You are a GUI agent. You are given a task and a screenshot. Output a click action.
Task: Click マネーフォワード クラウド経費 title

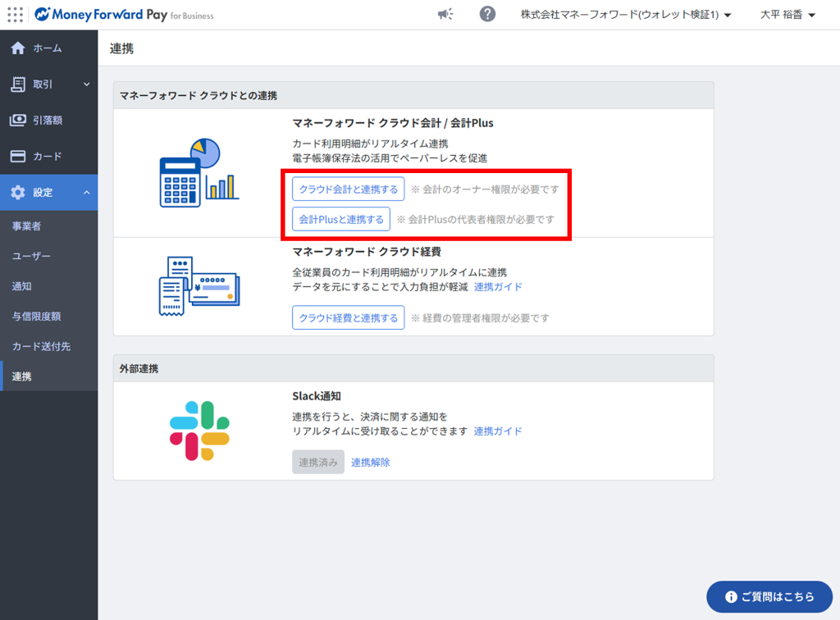[x=367, y=251]
